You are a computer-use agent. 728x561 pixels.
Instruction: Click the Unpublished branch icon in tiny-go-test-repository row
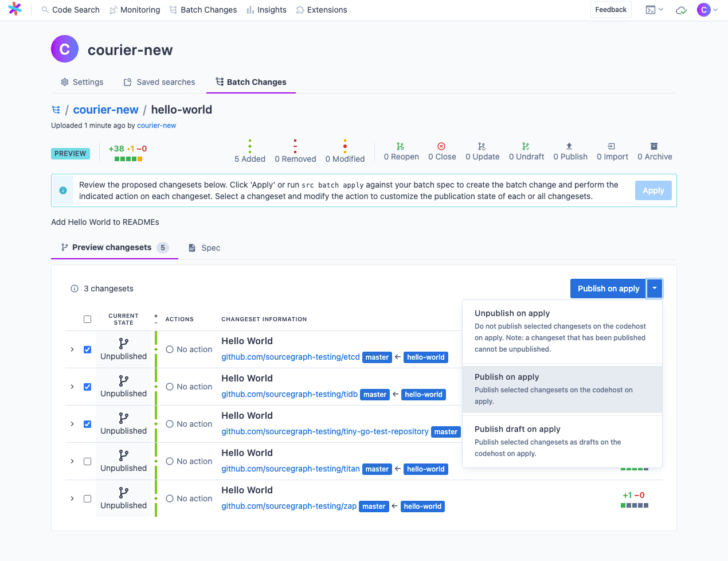pyautogui.click(x=124, y=418)
